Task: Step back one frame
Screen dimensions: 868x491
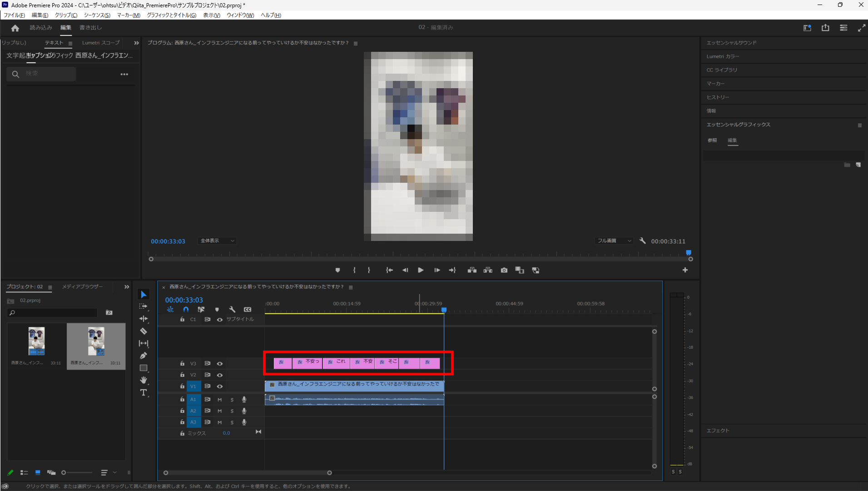Action: (x=405, y=270)
